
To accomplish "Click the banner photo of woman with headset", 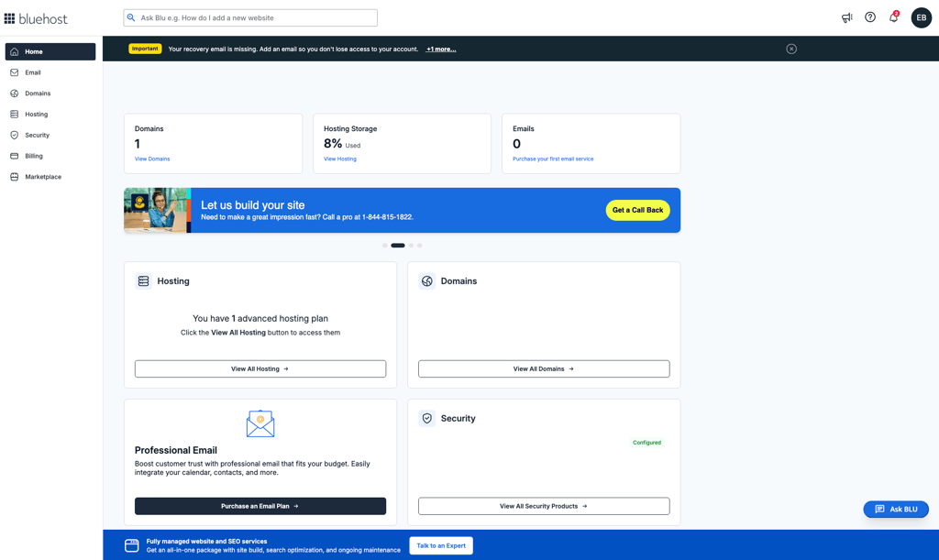I will pyautogui.click(x=157, y=210).
